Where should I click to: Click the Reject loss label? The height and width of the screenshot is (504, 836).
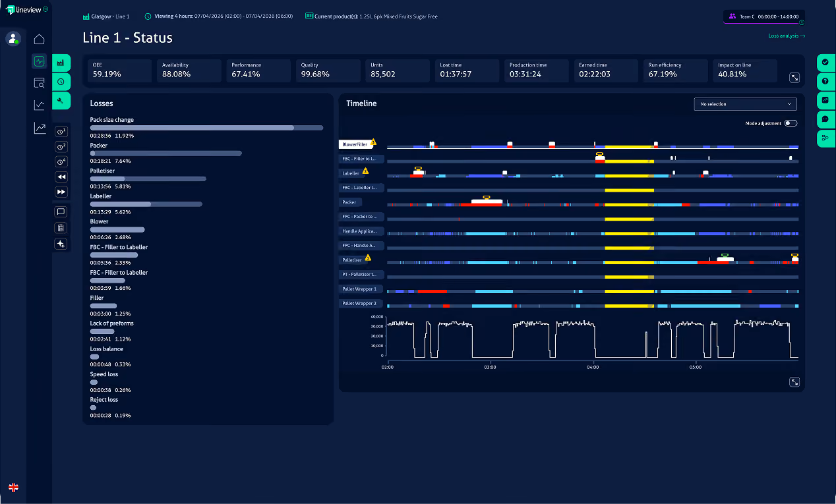tap(104, 399)
